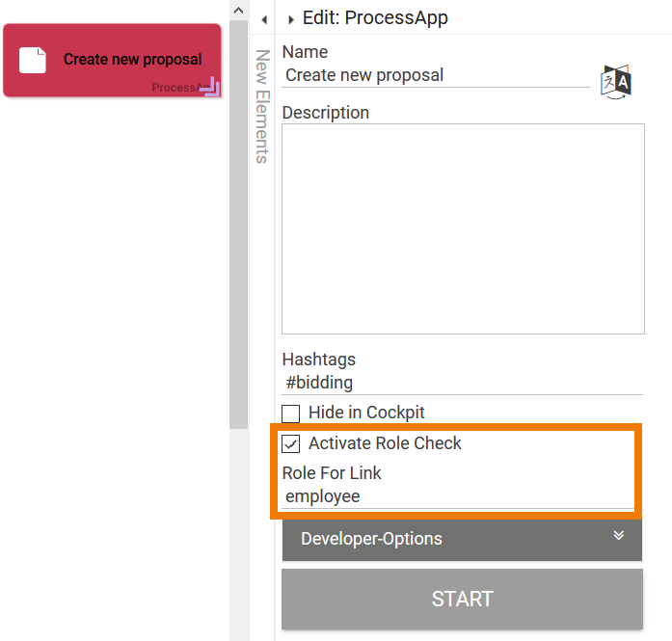The width and height of the screenshot is (672, 641).
Task: Click the Edit: ProcessApp panel header
Action: (375, 17)
